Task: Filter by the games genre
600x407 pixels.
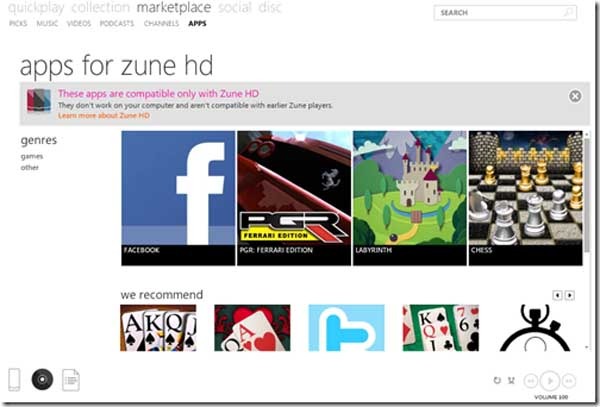Action: [32, 156]
